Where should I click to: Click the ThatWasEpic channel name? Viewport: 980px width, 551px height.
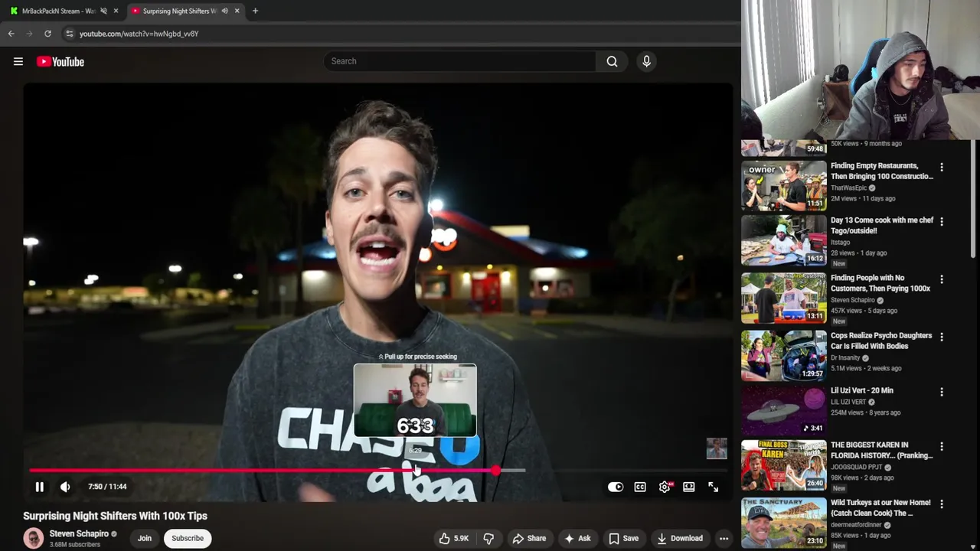(848, 187)
